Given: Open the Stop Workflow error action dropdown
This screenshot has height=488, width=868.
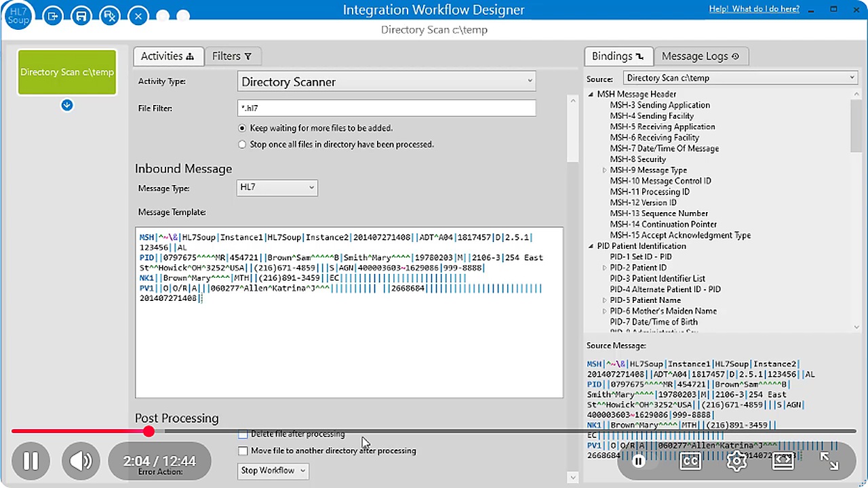Looking at the screenshot, I should (274, 470).
